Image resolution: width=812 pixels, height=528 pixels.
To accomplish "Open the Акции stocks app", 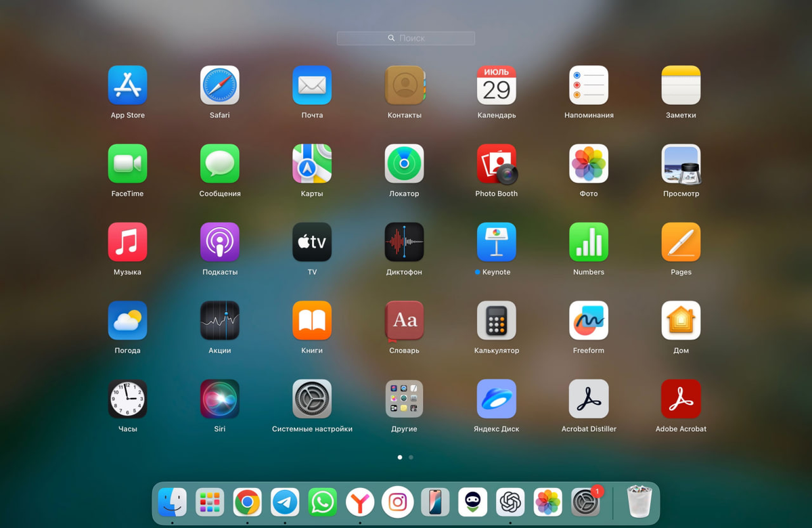I will (x=220, y=321).
